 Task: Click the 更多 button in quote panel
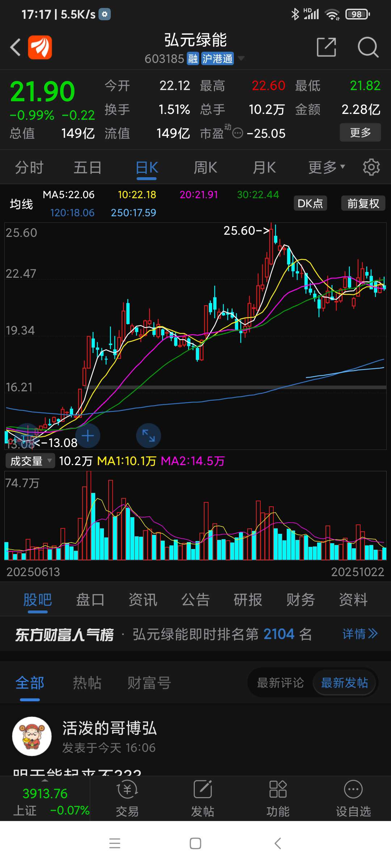coord(360,132)
